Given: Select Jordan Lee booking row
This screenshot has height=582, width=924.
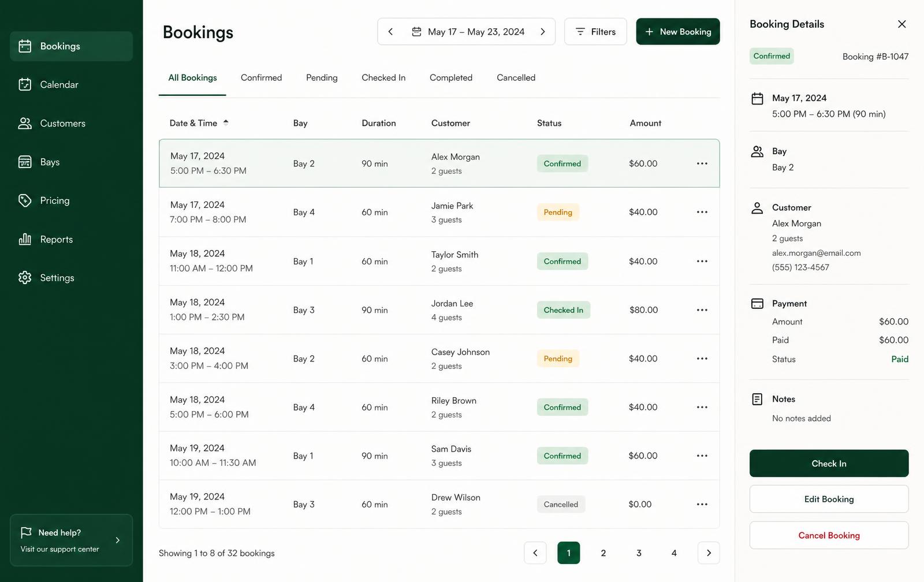Looking at the screenshot, I should [x=439, y=310].
